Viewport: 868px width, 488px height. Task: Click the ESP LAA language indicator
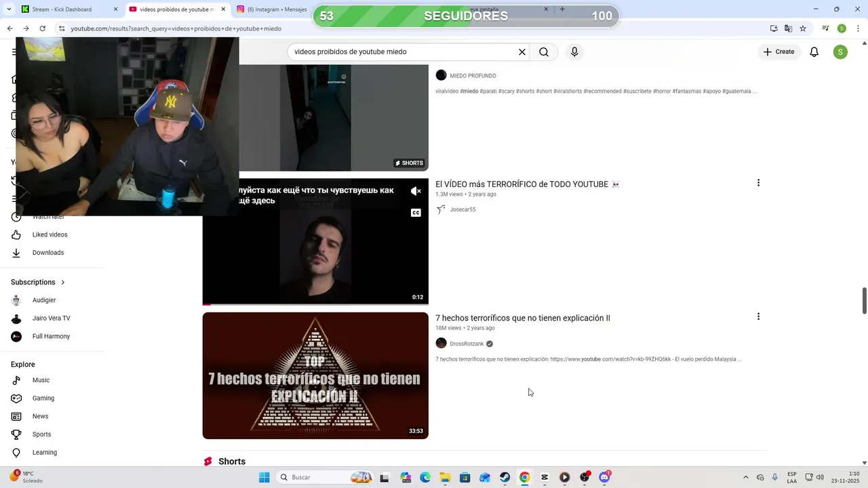pyautogui.click(x=792, y=477)
